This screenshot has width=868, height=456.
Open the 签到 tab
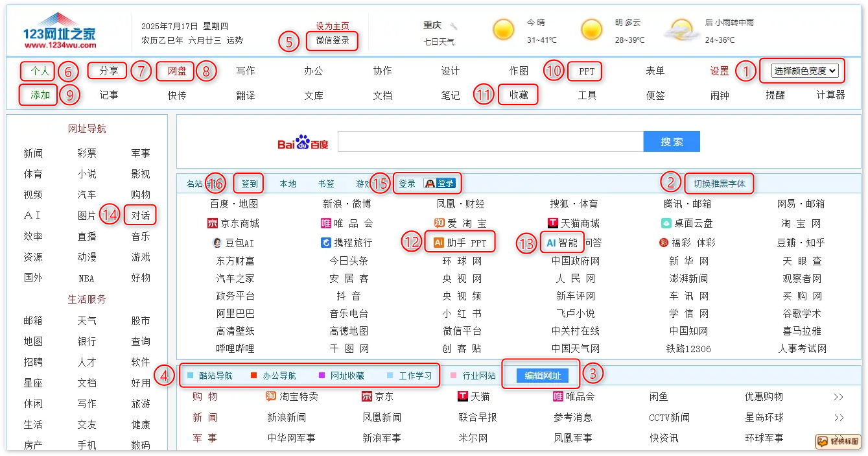click(250, 184)
